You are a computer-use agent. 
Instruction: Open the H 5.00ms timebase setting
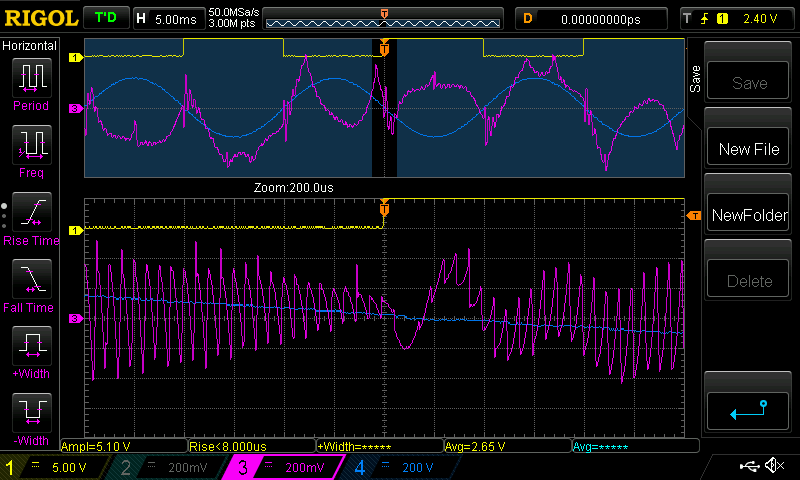168,18
